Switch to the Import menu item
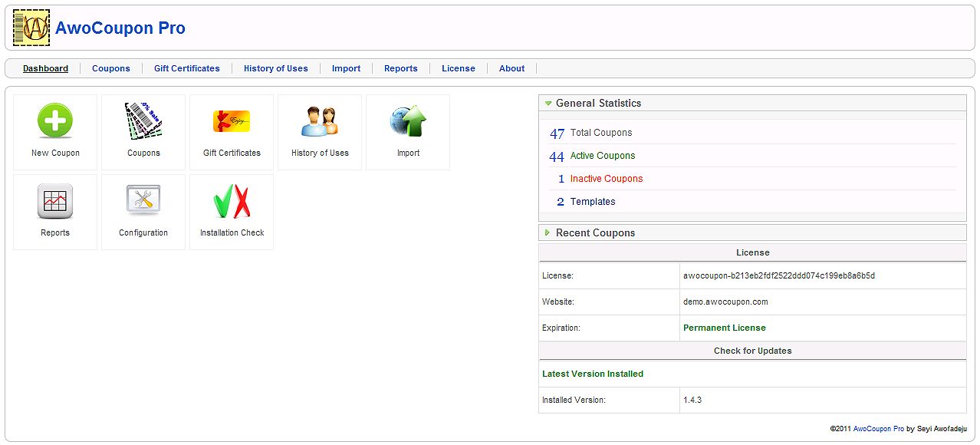This screenshot has width=980, height=445. pyautogui.click(x=347, y=68)
